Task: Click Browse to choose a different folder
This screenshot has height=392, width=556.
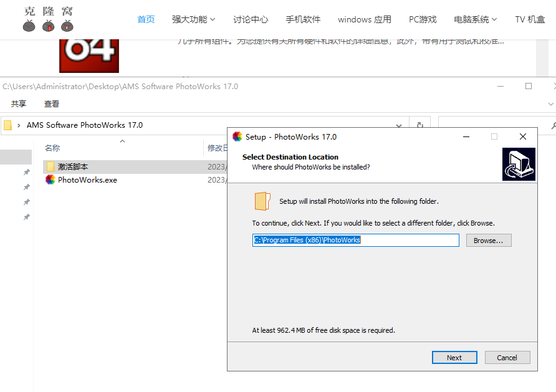Action: [489, 241]
